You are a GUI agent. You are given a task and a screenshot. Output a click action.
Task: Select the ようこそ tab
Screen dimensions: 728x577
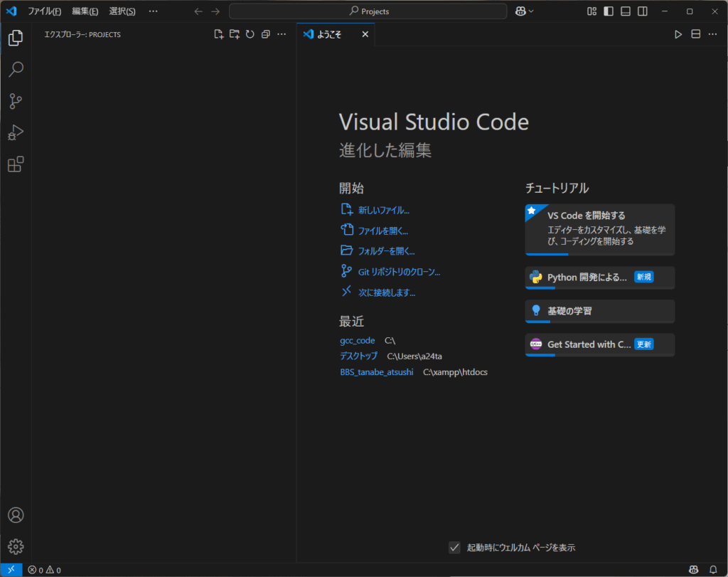336,34
